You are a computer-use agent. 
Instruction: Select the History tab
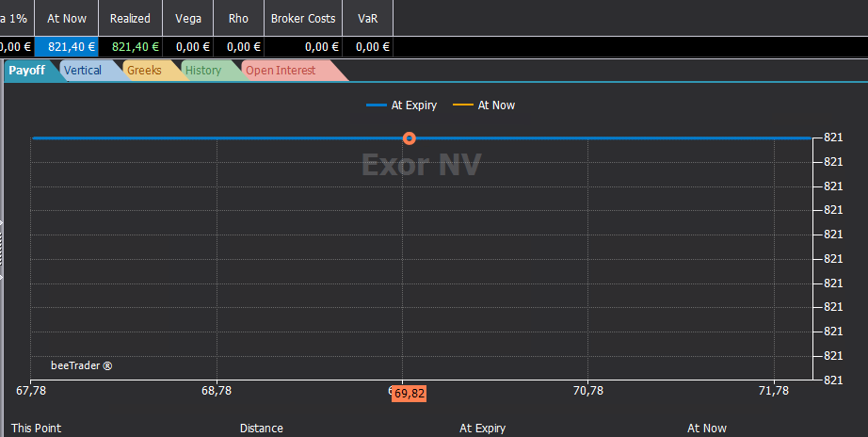pos(203,71)
